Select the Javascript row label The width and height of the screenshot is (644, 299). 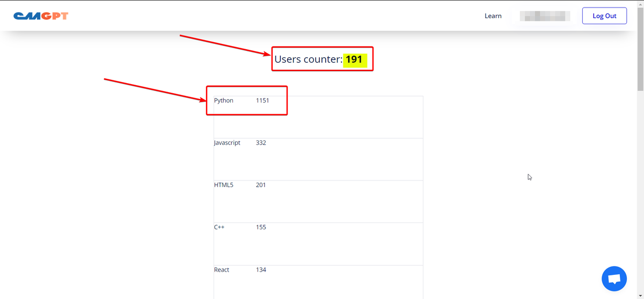[227, 143]
